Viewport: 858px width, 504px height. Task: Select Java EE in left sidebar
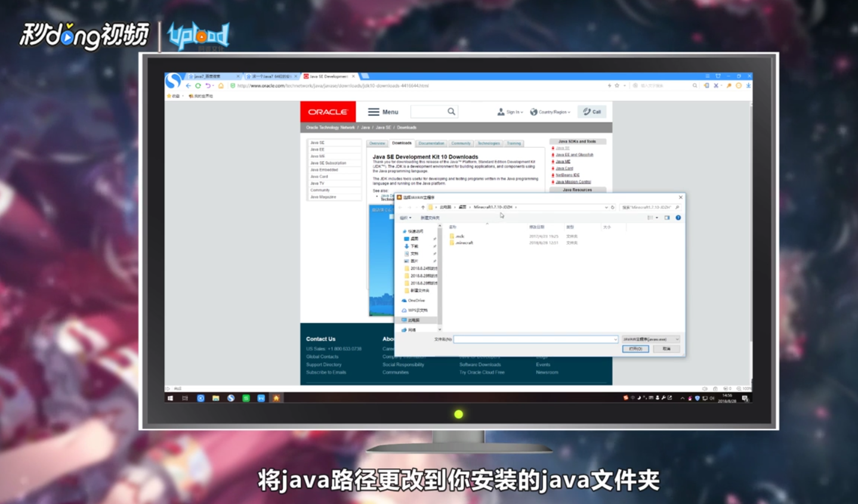point(317,150)
